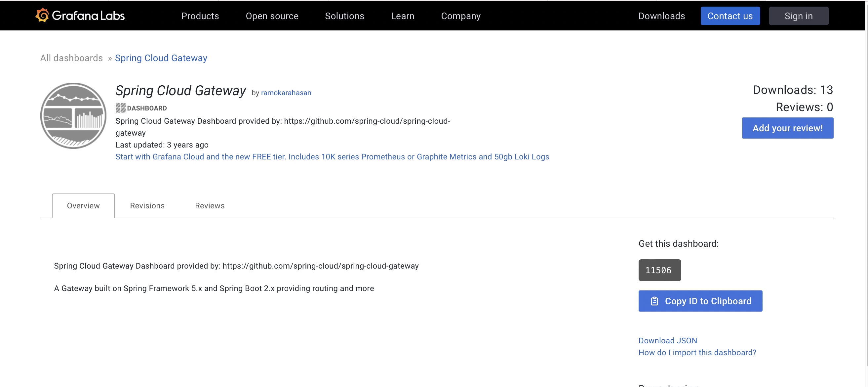Expand the Solutions navigation menu
868x387 pixels.
[344, 16]
